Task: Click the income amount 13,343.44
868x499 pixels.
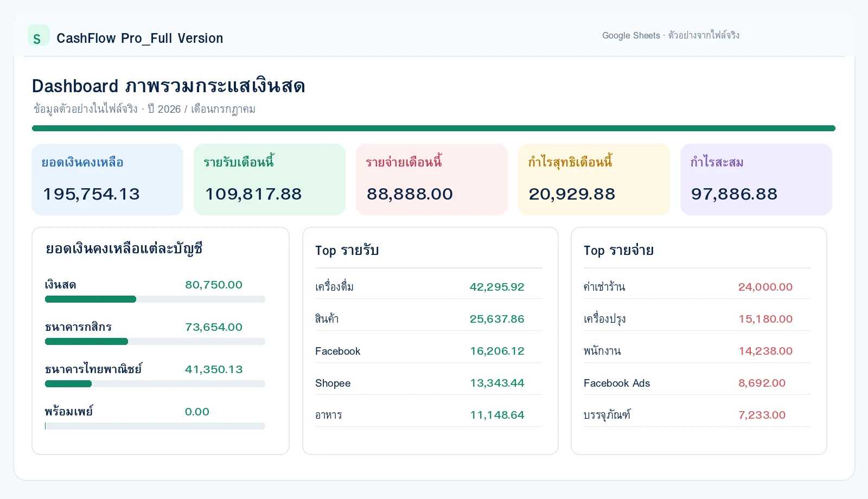Action: (x=497, y=383)
